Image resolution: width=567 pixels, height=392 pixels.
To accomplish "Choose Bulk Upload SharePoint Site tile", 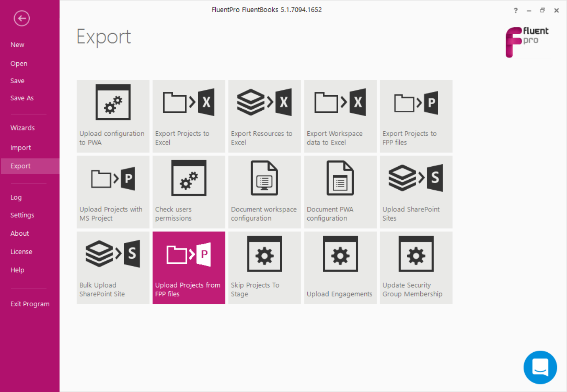I will [113, 268].
